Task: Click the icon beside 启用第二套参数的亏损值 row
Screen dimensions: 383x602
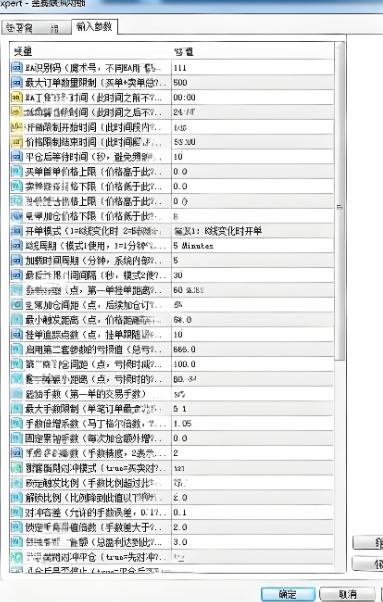Action: (x=17, y=349)
